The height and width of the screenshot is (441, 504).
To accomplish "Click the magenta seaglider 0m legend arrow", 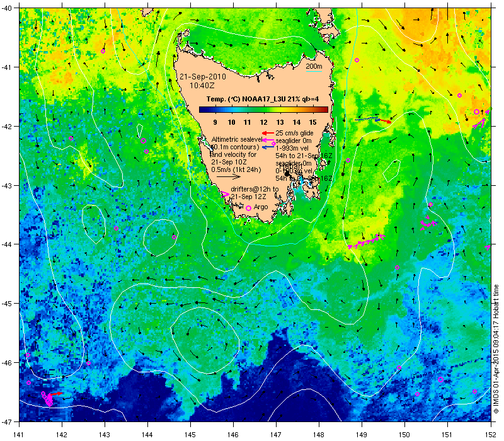I will [x=268, y=140].
